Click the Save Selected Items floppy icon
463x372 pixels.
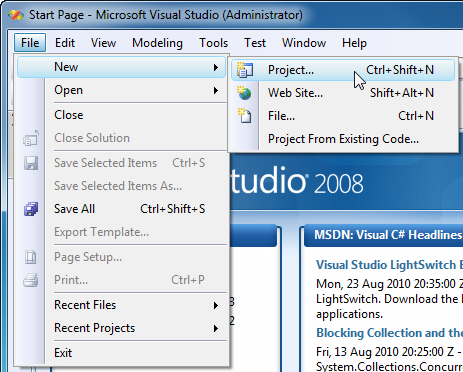click(x=31, y=163)
